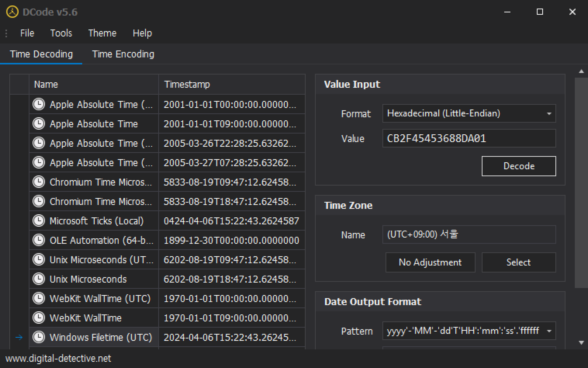Open the Tools menu
This screenshot has height=368, width=588.
point(61,33)
